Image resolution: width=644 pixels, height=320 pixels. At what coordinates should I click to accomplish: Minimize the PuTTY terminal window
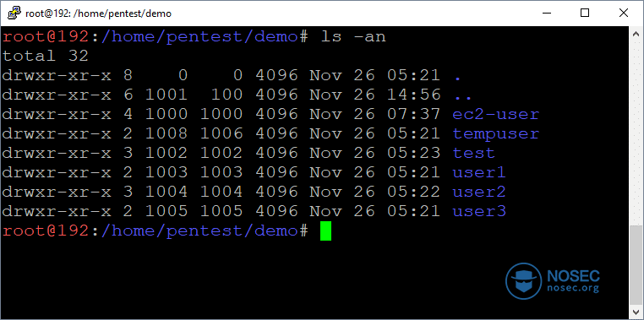[546, 14]
